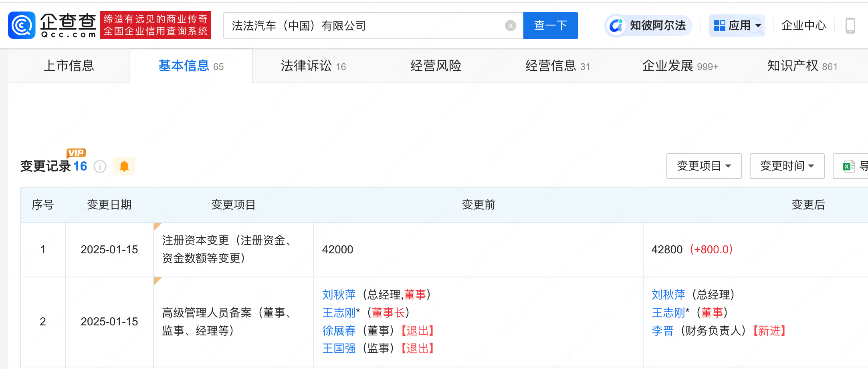Click the date cell in row 2
This screenshot has width=868, height=369.
pyautogui.click(x=109, y=322)
